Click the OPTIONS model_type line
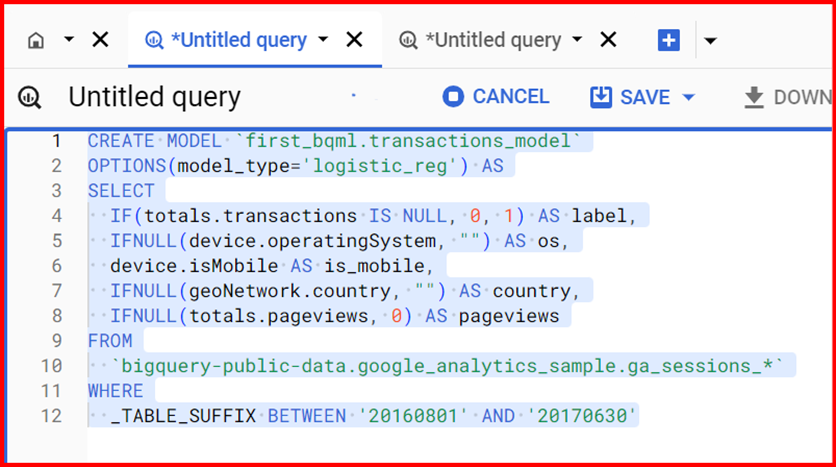 (295, 166)
